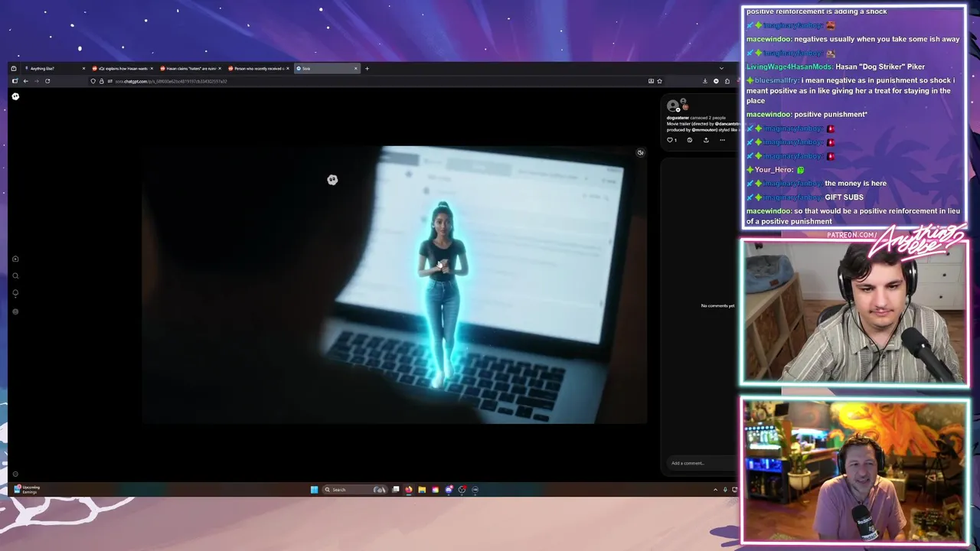Open the Upcoming Earnings taskbar widget
Screen dimensions: 980x551
click(26, 490)
